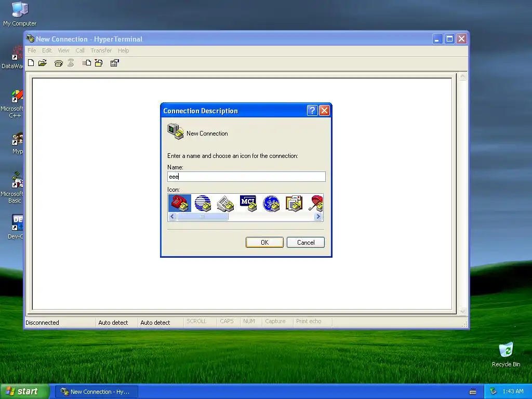Select the blue striped globe connection icon
Image resolution: width=532 pixels, height=399 pixels.
point(203,203)
